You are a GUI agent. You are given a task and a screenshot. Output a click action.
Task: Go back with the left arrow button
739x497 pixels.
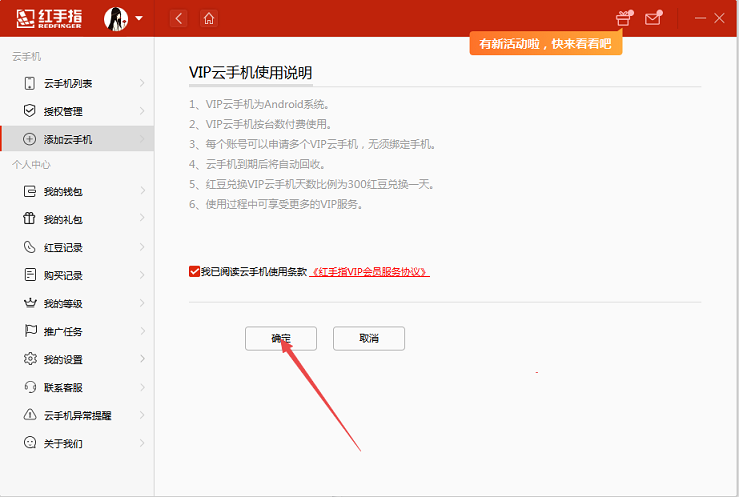(x=179, y=19)
